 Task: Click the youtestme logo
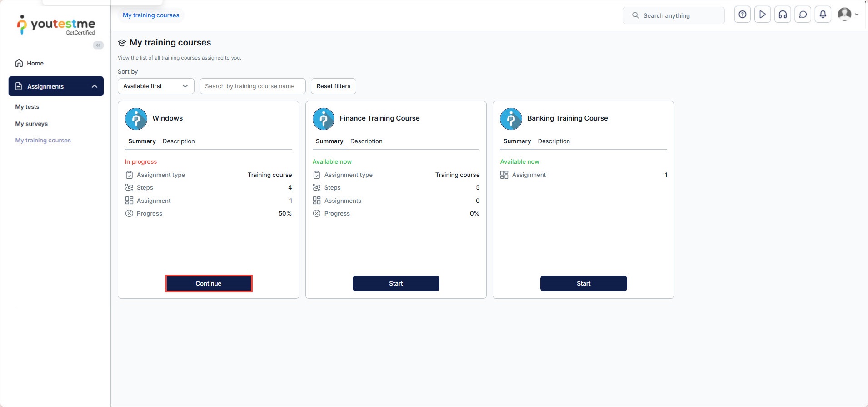click(56, 25)
